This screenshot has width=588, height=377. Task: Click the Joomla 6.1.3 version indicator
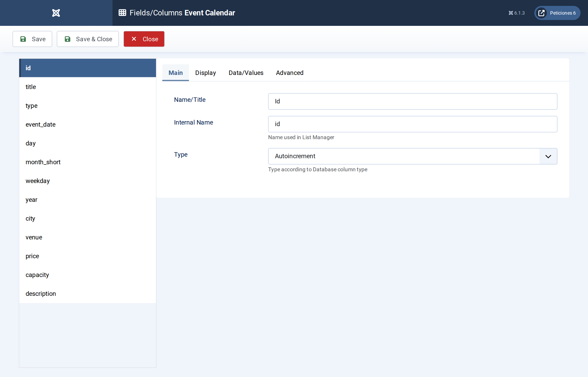click(516, 13)
